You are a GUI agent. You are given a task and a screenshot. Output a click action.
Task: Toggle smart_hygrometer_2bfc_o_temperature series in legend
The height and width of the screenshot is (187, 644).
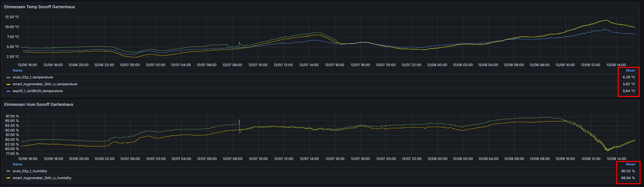pos(45,84)
